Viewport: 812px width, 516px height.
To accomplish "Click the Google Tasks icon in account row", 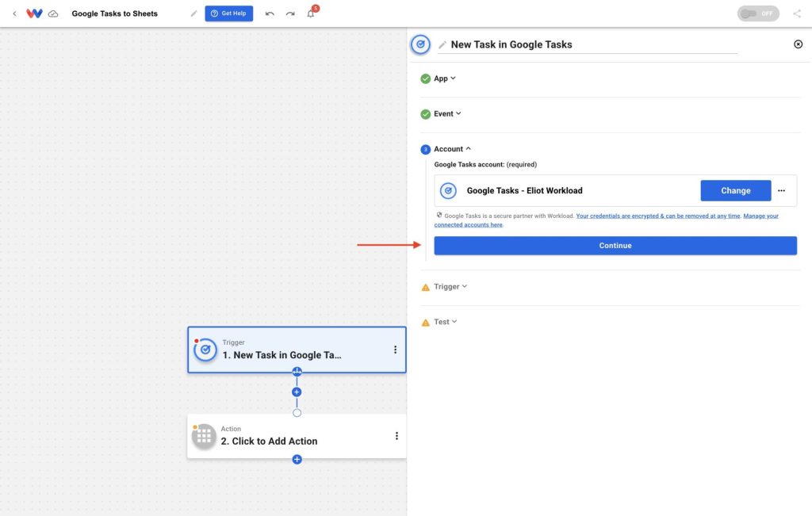I will (448, 190).
